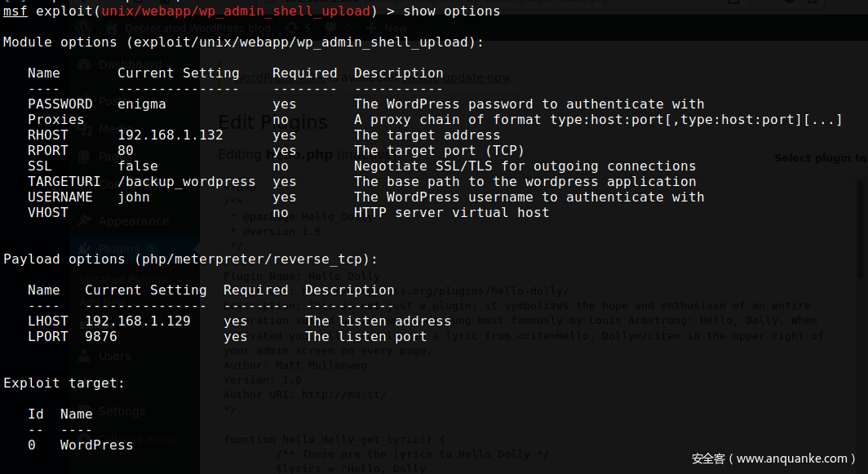Click password value 'enigma'
Image resolution: width=868 pixels, height=474 pixels.
point(142,104)
